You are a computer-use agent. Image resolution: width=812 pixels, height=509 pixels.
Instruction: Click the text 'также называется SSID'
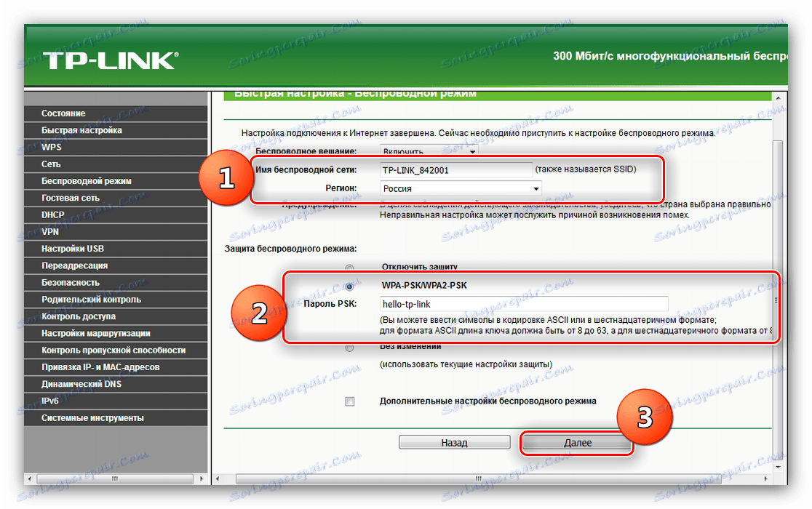tap(586, 169)
